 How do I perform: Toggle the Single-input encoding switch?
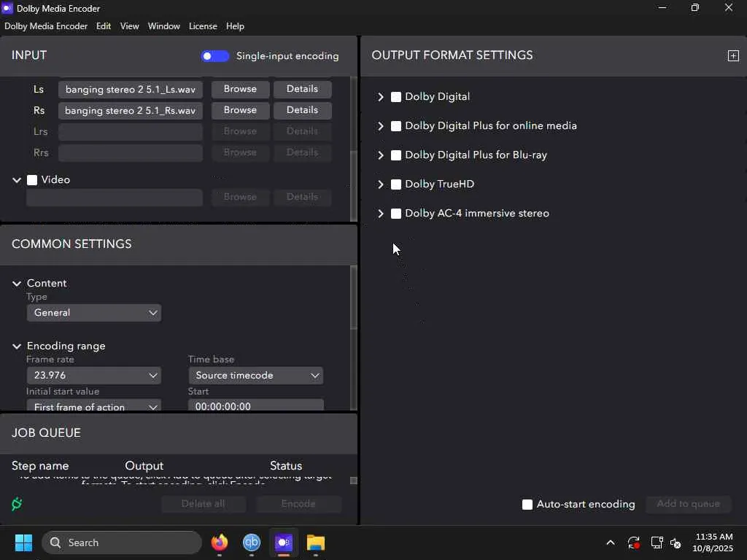(215, 56)
